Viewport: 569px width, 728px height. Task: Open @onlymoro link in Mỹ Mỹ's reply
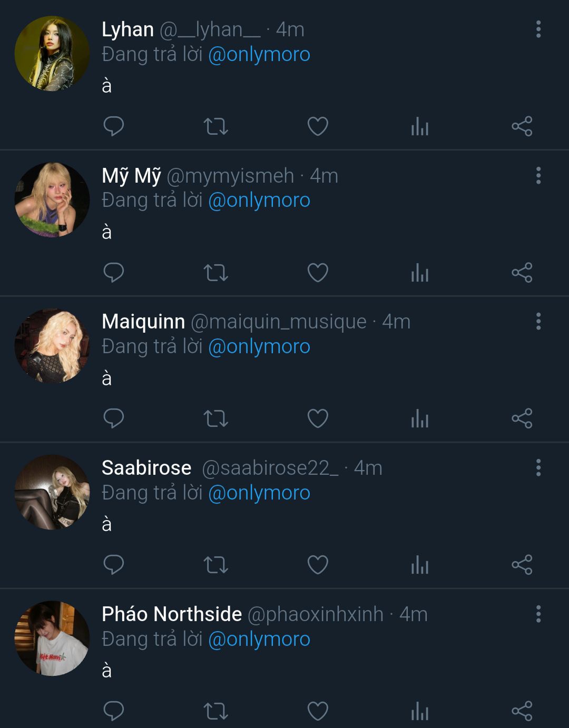pyautogui.click(x=259, y=201)
